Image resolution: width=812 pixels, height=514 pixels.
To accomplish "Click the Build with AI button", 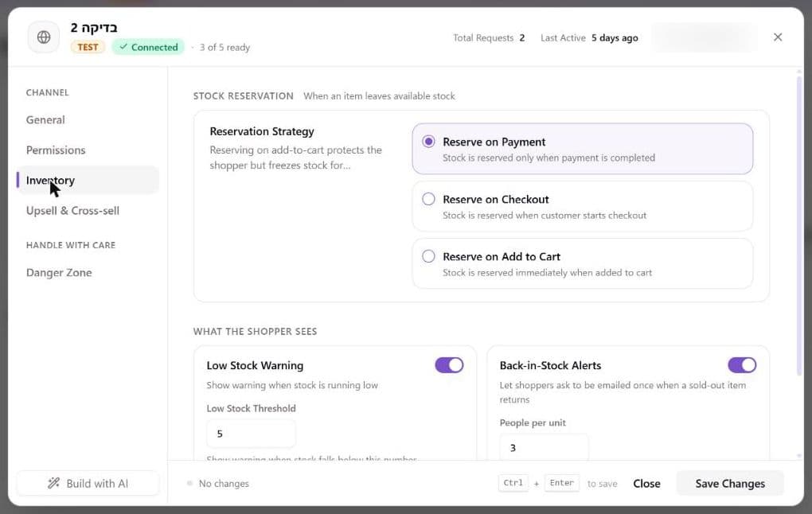I will click(x=88, y=483).
